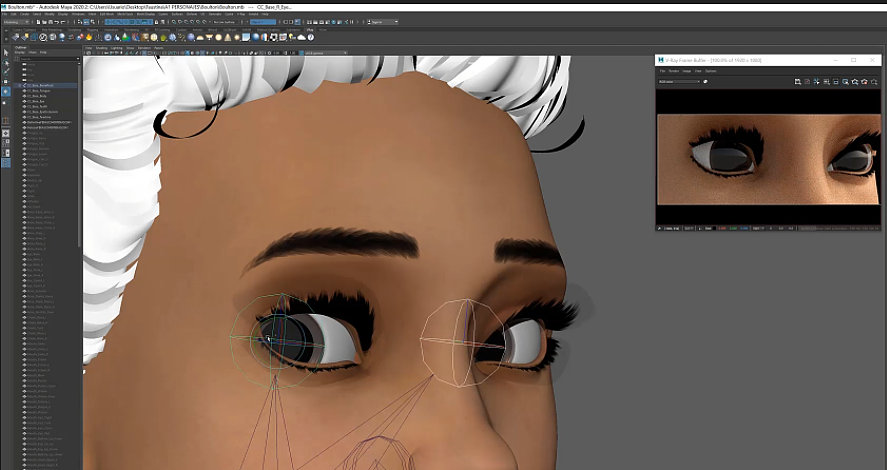Click the light bulb shelf icon
The width and height of the screenshot is (887, 470).
click(292, 37)
